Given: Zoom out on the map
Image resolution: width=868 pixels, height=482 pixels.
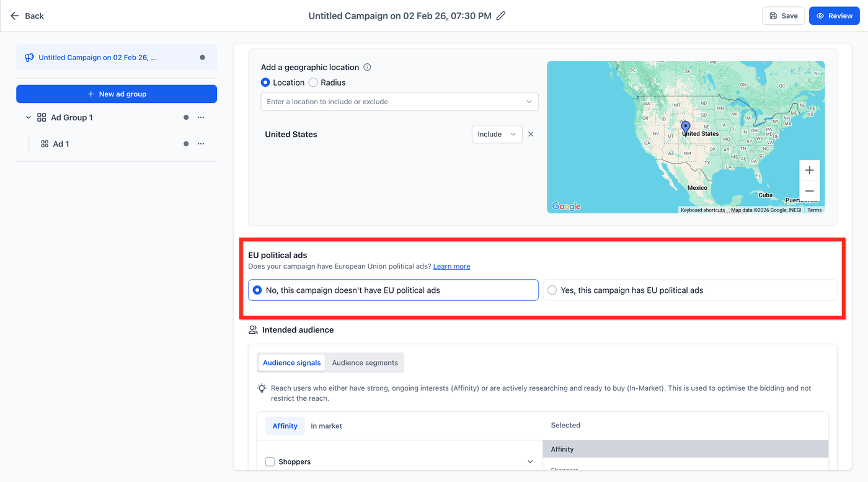Looking at the screenshot, I should pos(809,191).
